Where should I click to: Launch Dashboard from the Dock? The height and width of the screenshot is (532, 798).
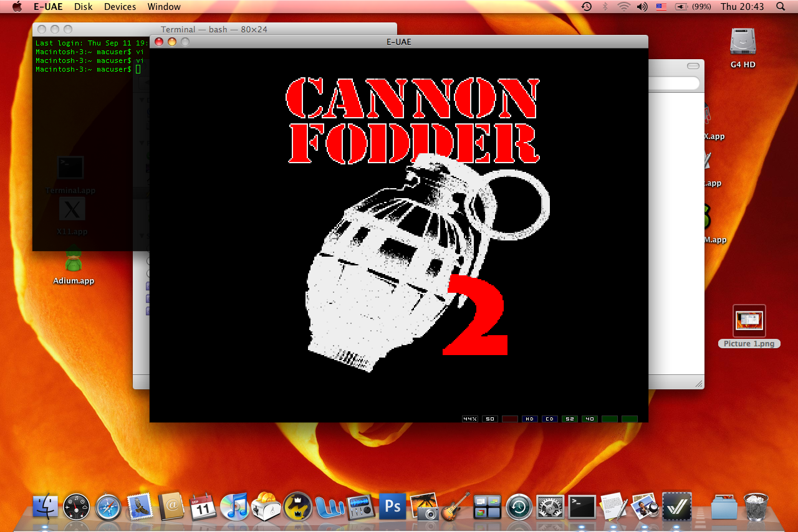(x=77, y=507)
